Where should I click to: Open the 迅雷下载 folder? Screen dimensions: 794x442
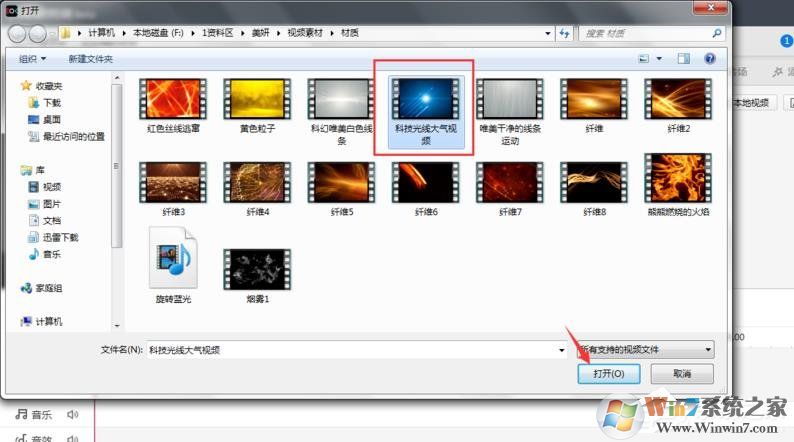(x=53, y=237)
